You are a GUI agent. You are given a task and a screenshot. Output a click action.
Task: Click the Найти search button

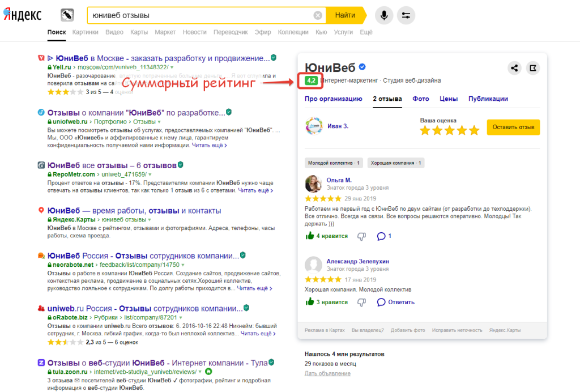pyautogui.click(x=346, y=15)
